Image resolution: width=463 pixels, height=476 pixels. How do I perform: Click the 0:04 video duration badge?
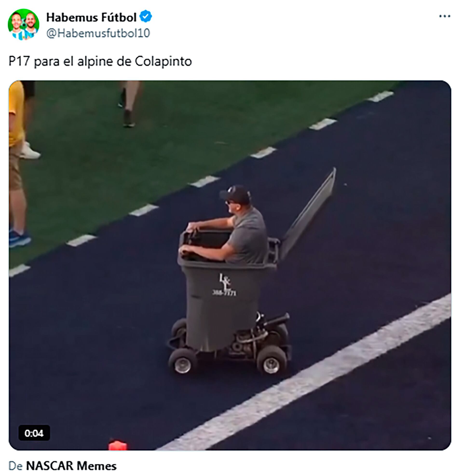[x=34, y=433]
